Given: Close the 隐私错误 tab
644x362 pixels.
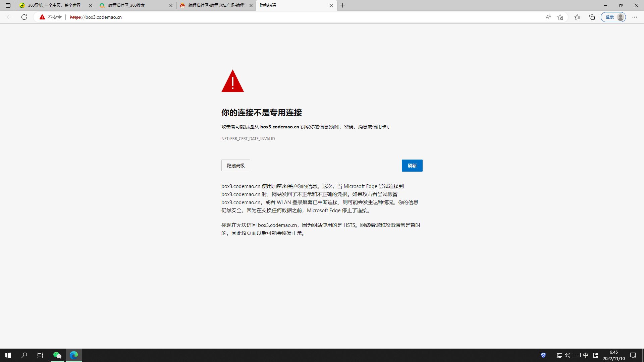Looking at the screenshot, I should [331, 5].
